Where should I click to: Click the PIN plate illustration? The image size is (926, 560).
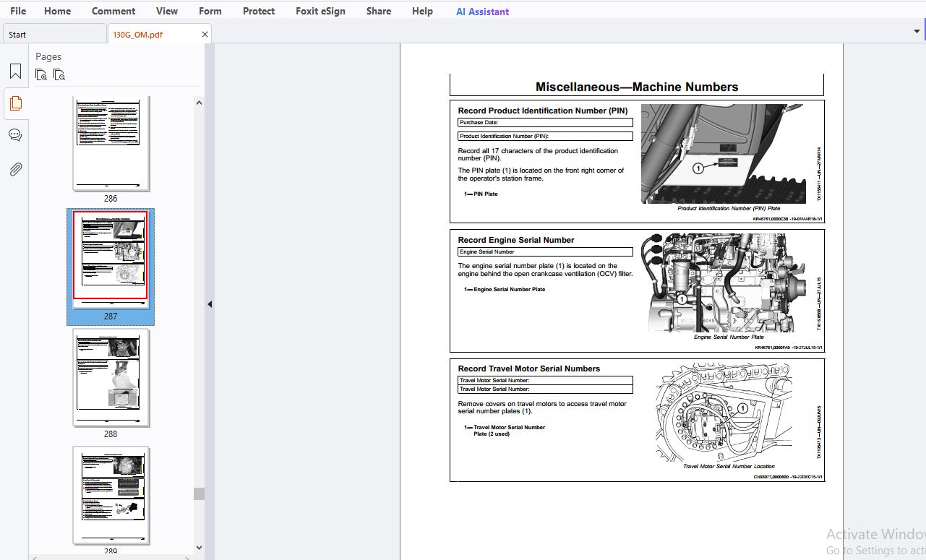click(724, 153)
